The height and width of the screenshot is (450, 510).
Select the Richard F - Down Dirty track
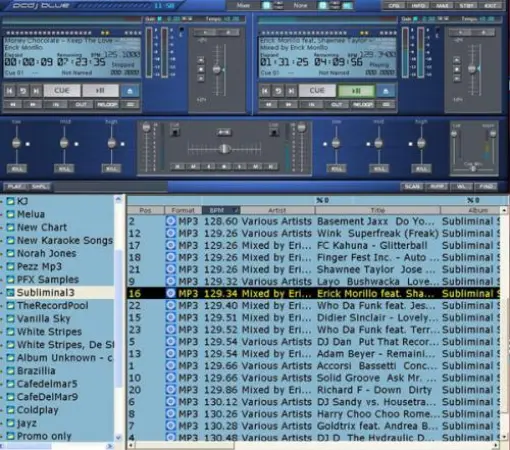pos(313,390)
